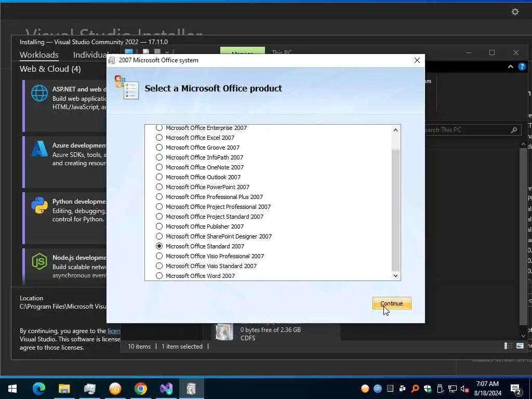Open the Windows Start menu

pos(12,388)
